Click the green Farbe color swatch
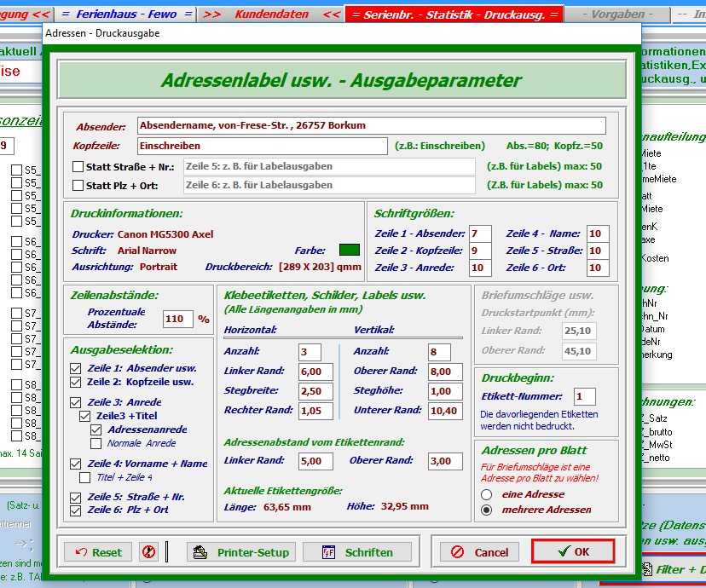This screenshot has width=706, height=588. point(349,251)
